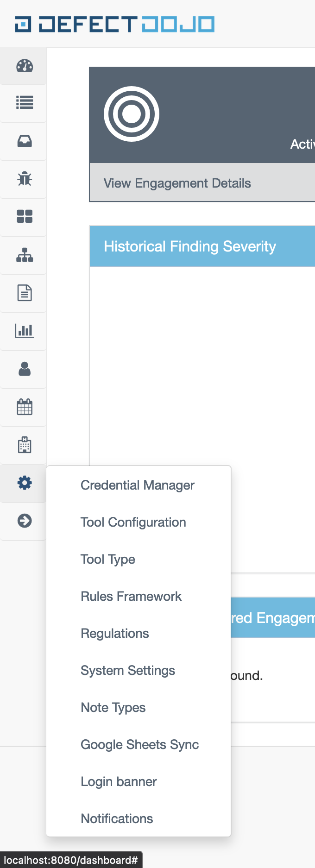Click the DefectDojo logo at the top
315x868 pixels.
coord(113,23)
